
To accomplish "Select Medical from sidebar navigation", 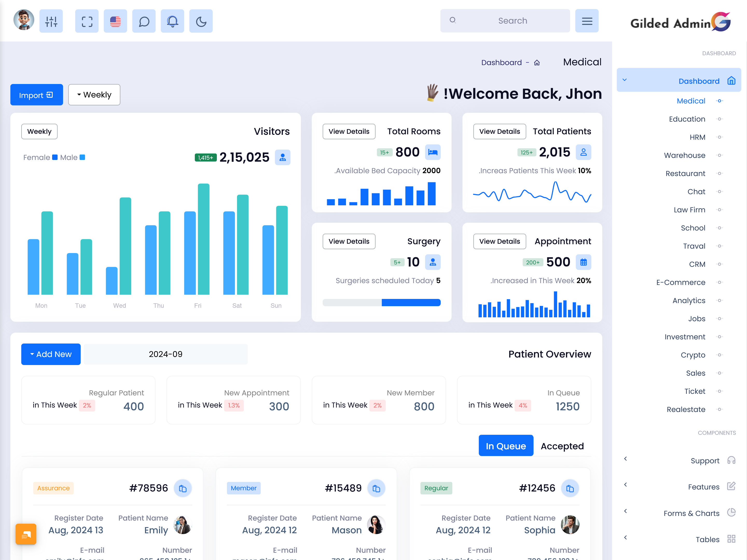I will [x=692, y=101].
